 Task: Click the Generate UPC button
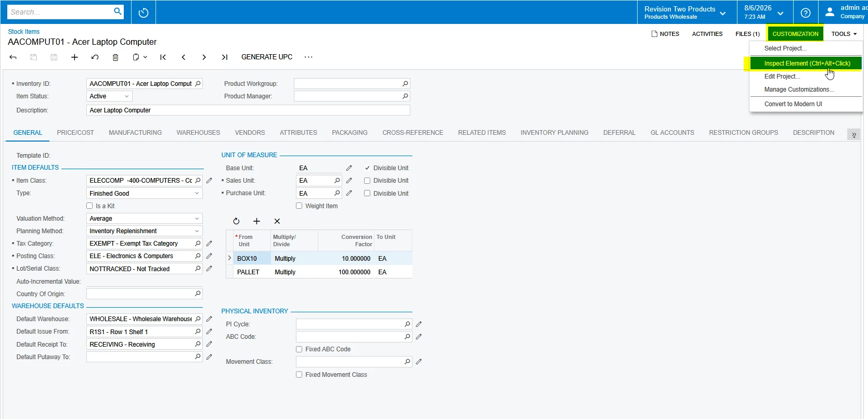pos(267,57)
